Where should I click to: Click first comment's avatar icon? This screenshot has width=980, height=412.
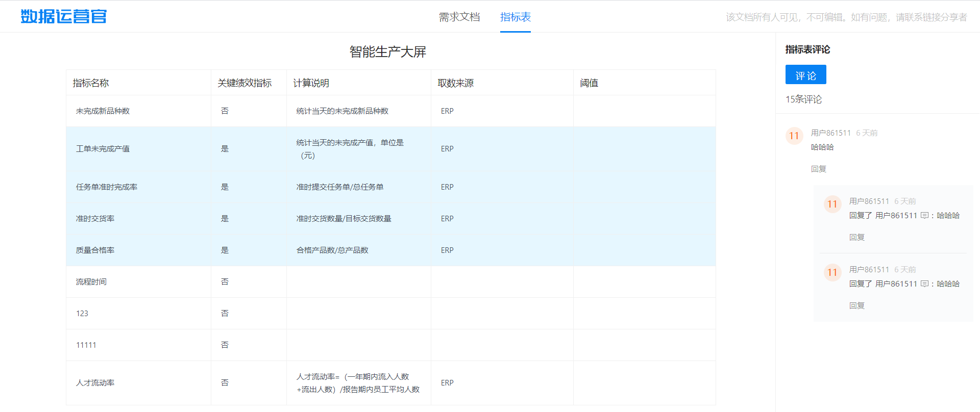[x=794, y=136]
